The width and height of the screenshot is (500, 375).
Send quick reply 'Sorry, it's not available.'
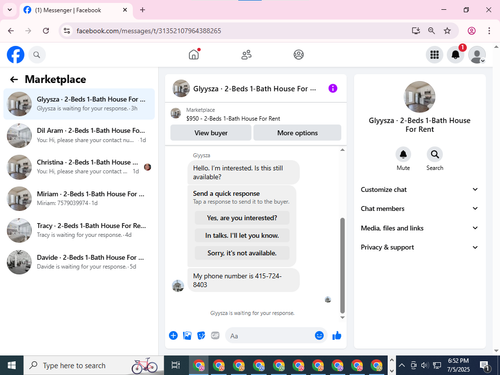(242, 253)
